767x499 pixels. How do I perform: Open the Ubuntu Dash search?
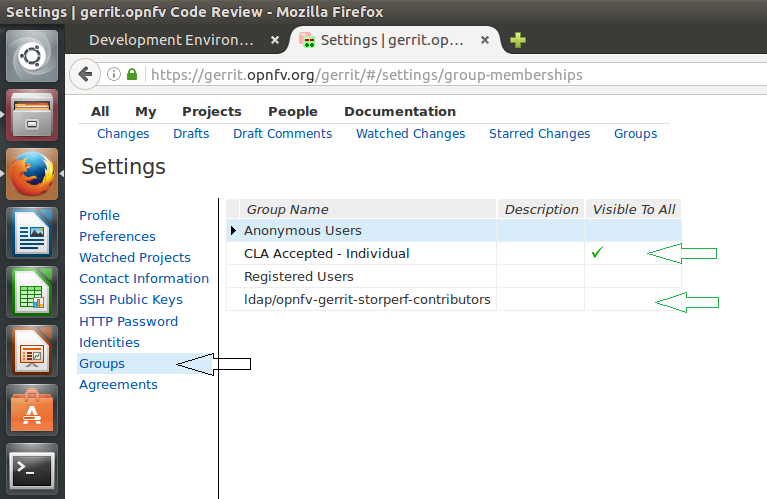[x=32, y=56]
